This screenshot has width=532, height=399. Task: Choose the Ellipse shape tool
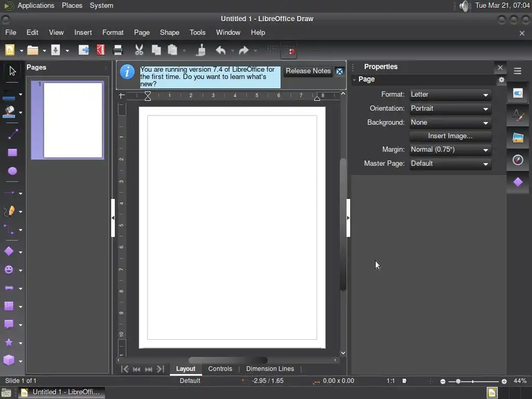coord(12,171)
